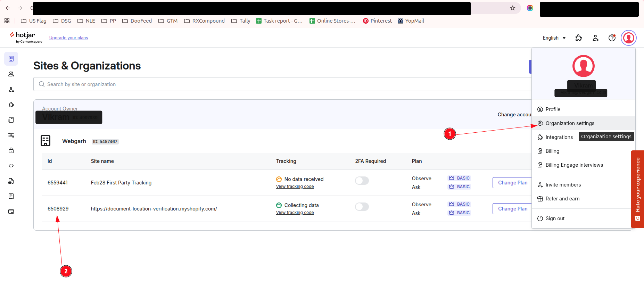Screen dimensions: 644x306
Task: Open Sites & Organizations sidebar icon
Action: click(x=11, y=59)
